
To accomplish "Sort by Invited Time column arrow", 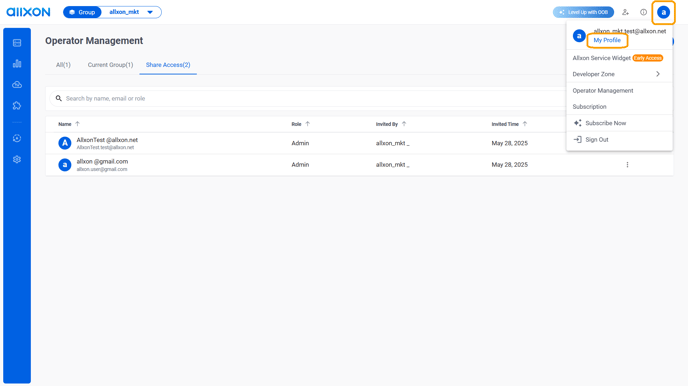I will (525, 124).
